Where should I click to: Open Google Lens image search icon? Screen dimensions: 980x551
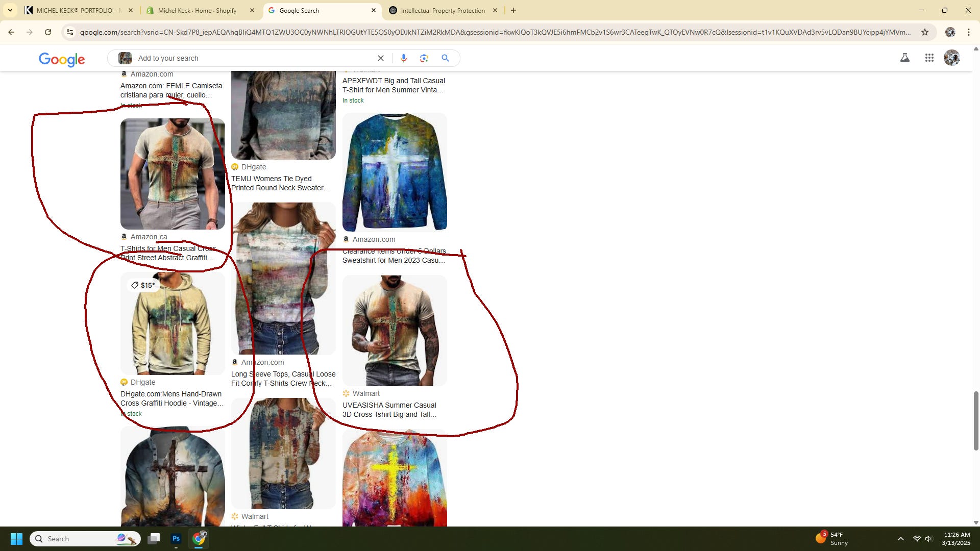[424, 58]
